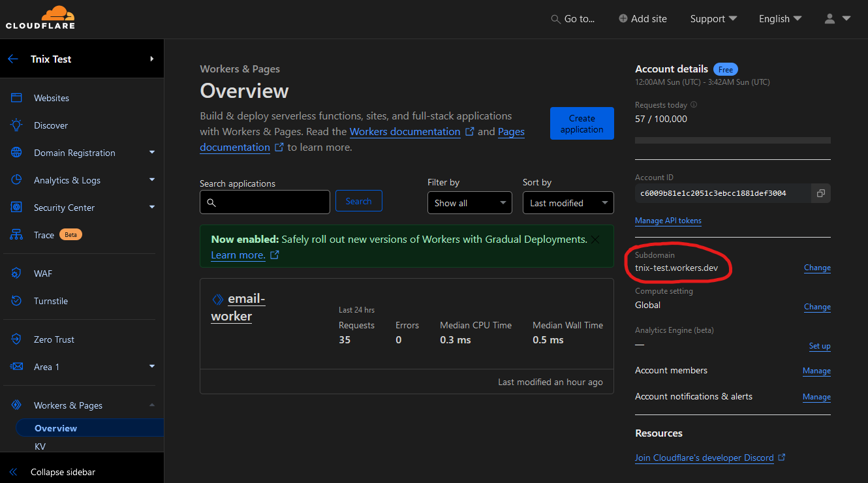
Task: Click the Zero Trust icon
Action: 17,339
